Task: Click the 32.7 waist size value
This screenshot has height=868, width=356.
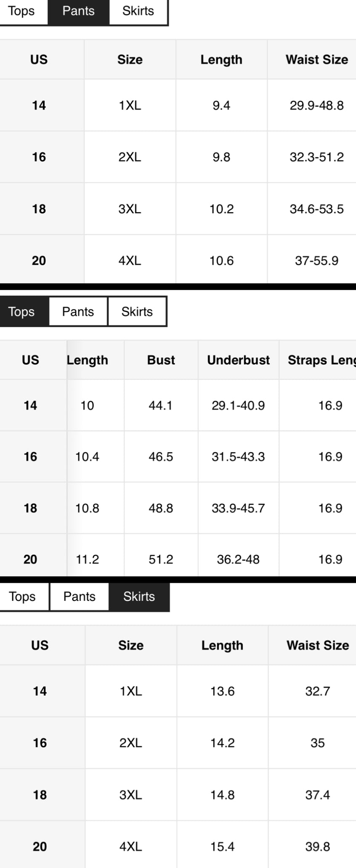Action: [x=317, y=691]
